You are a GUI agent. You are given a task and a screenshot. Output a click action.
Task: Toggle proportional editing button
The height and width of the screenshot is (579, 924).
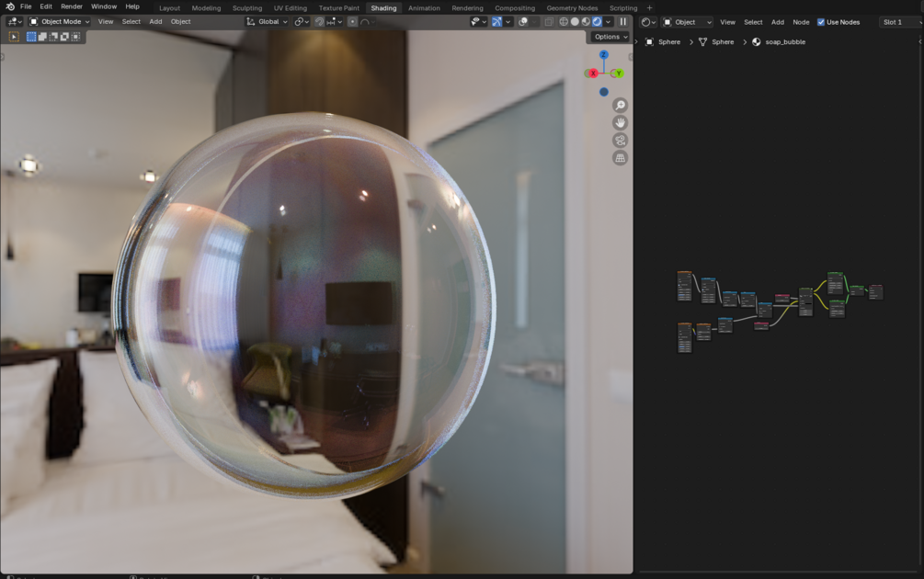(352, 22)
